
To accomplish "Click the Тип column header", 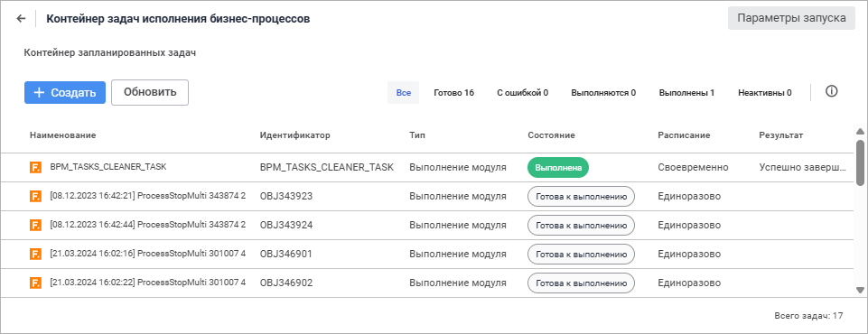I will click(417, 135).
